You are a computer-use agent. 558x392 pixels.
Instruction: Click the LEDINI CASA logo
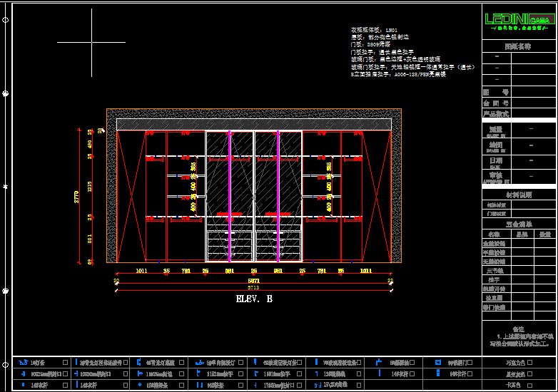[x=518, y=21]
